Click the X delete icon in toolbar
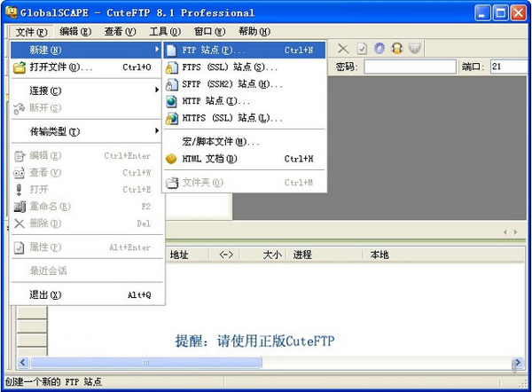The width and height of the screenshot is (532, 392). tap(343, 48)
